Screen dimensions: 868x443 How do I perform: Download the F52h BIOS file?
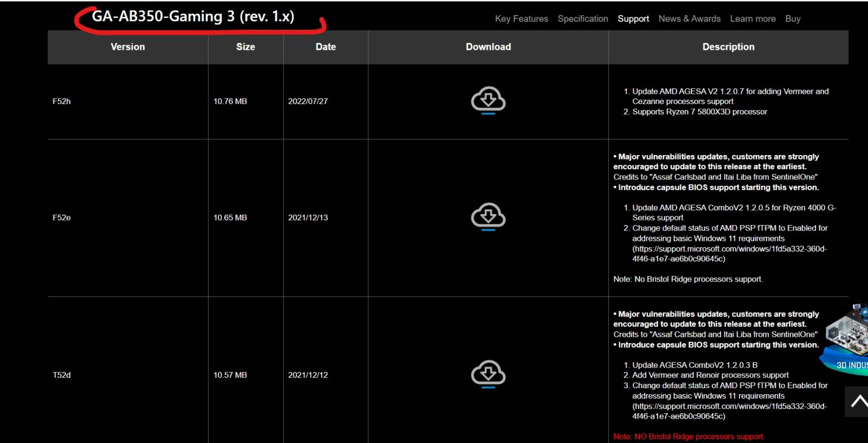[488, 100]
